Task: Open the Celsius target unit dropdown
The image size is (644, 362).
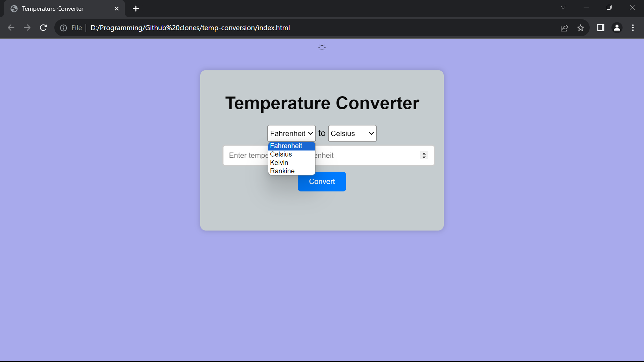Action: tap(352, 133)
